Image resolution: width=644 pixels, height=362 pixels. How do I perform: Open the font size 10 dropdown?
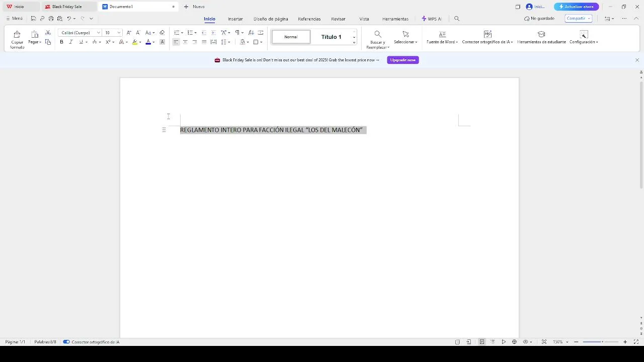tap(119, 33)
